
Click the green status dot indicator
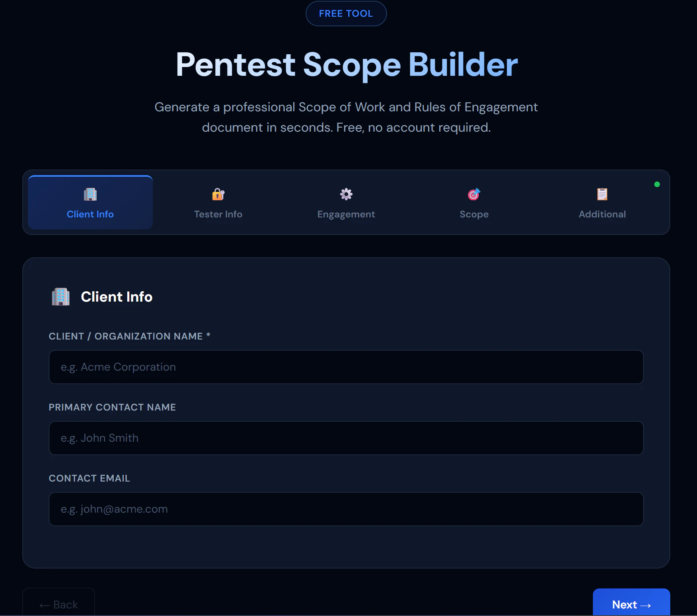pyautogui.click(x=657, y=184)
